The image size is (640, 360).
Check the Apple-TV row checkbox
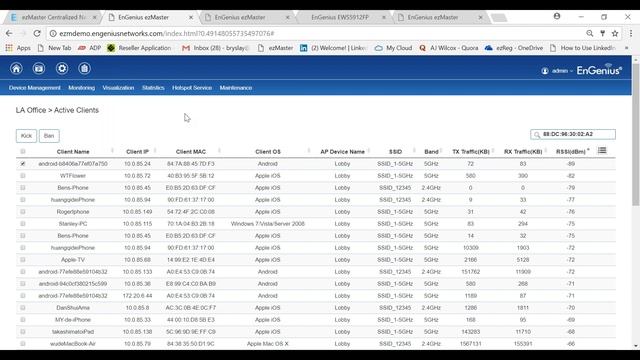point(23,260)
